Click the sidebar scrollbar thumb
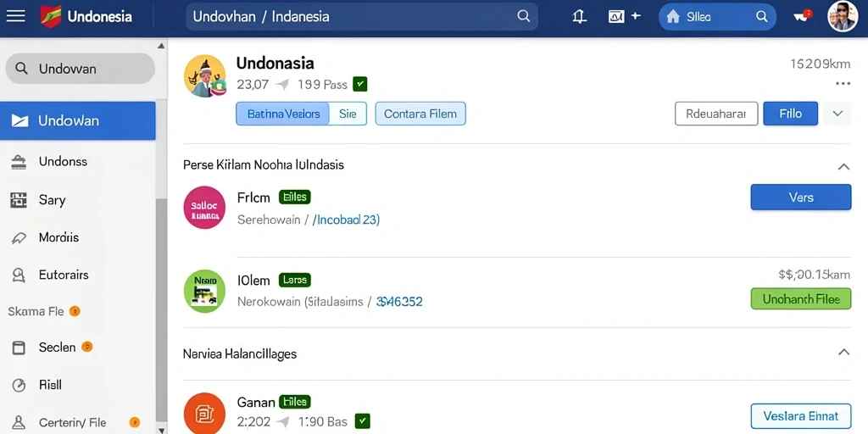868x434 pixels. coord(161,310)
